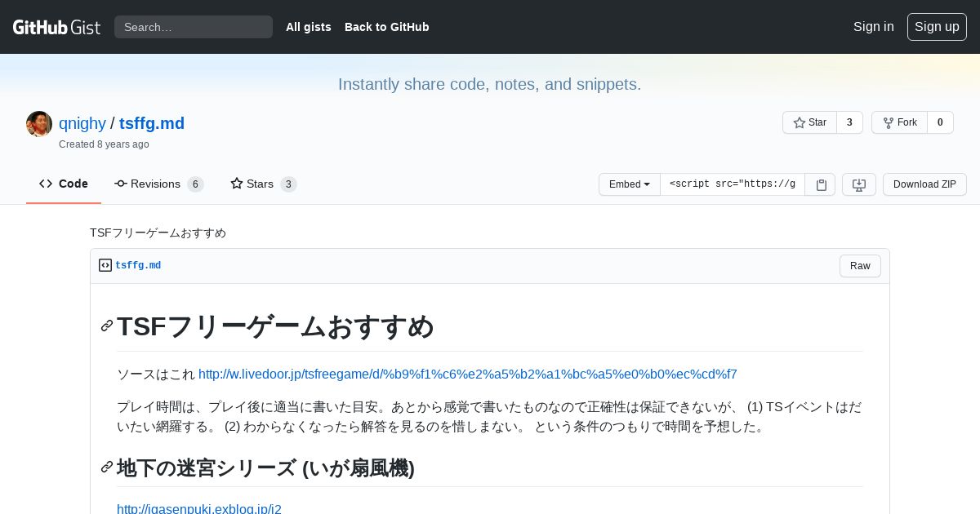Switch to the Revisions tab
Image resolution: width=980 pixels, height=514 pixels.
[x=158, y=184]
